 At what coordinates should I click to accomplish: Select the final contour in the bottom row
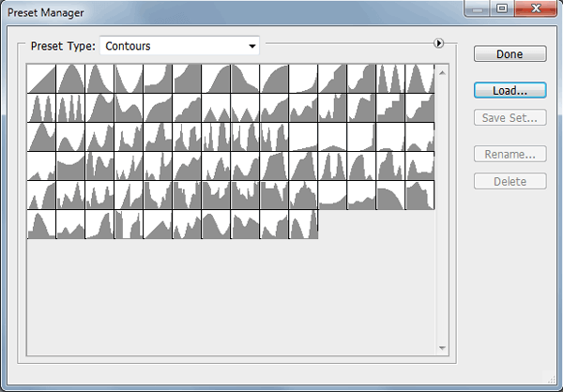(x=303, y=224)
